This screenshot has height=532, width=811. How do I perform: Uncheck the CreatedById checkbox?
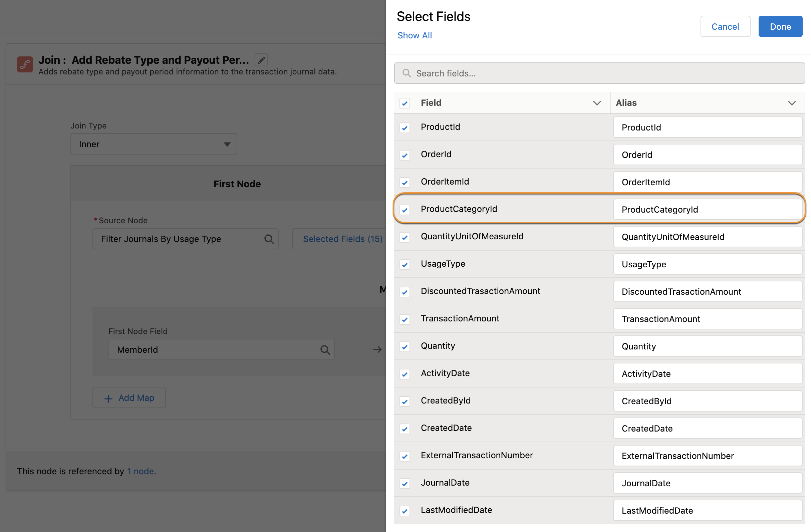405,402
